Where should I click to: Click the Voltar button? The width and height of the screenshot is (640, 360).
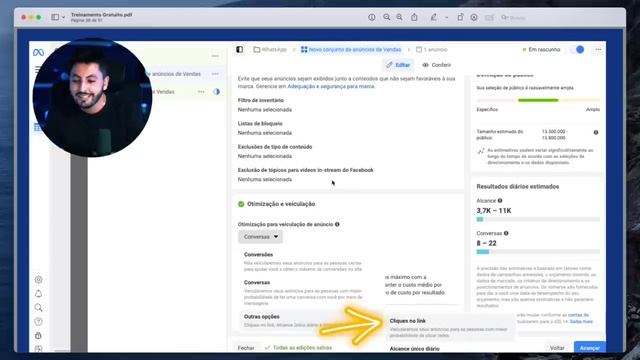click(x=557, y=348)
